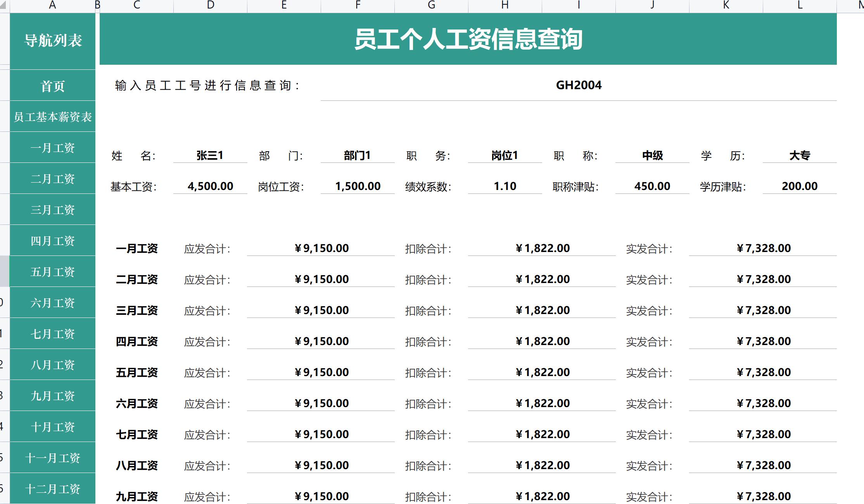Open the 首页 navigation page
Viewport: 864px width, 504px height.
52,86
